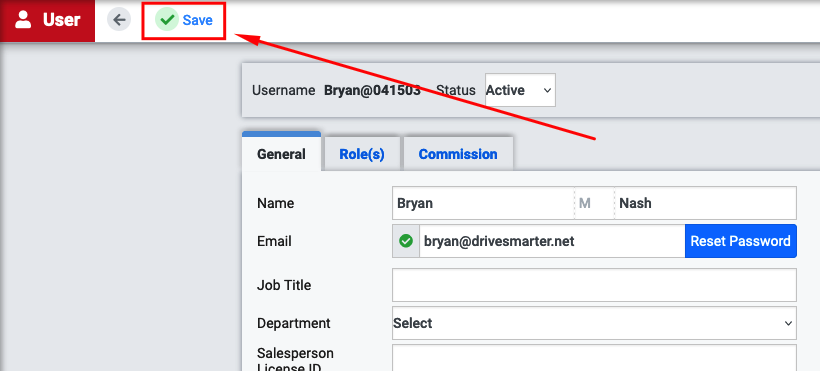This screenshot has height=371, width=820.
Task: Click the green email verified checkmark icon
Action: coord(406,241)
